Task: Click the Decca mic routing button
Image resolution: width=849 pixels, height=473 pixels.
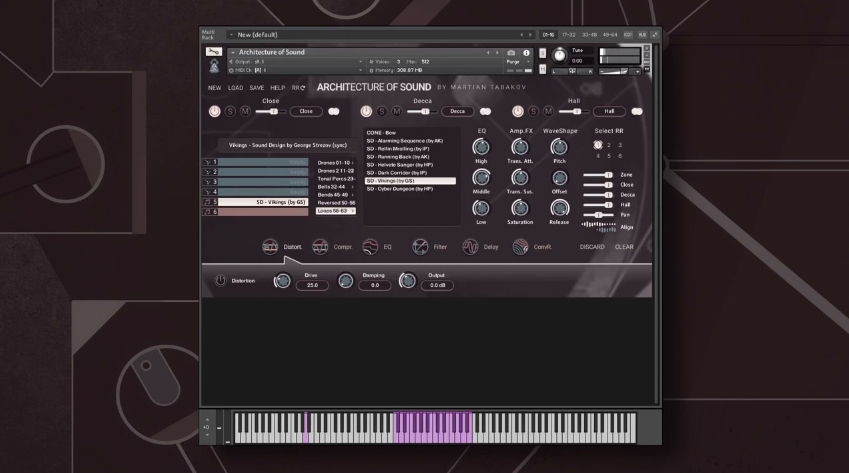Action: 458,111
